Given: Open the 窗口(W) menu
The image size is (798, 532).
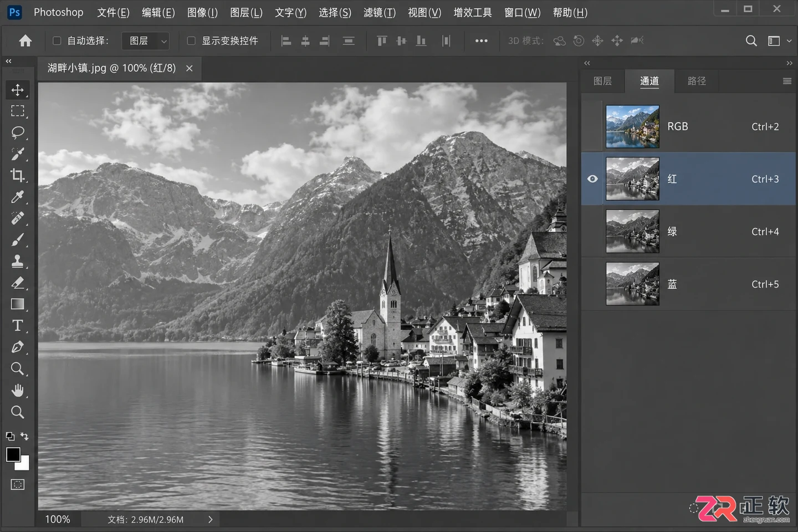Looking at the screenshot, I should pyautogui.click(x=522, y=12).
